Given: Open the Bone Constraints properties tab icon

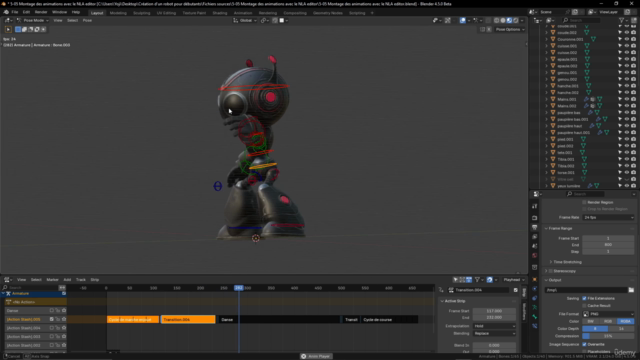Looking at the screenshot, I should coord(534,326).
